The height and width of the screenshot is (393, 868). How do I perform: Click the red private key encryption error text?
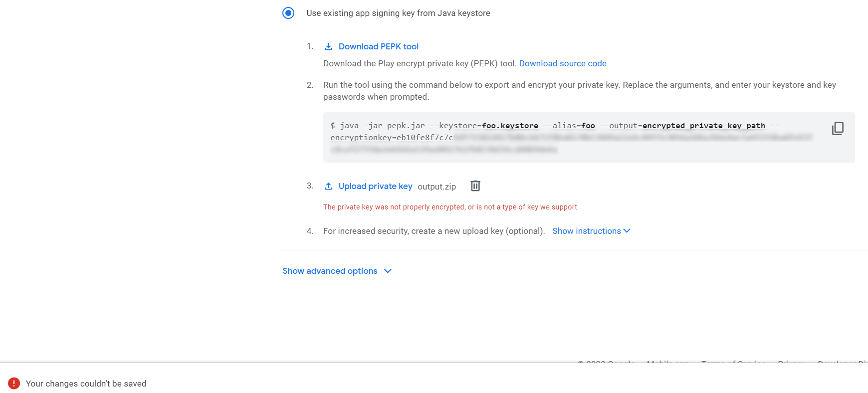[450, 207]
